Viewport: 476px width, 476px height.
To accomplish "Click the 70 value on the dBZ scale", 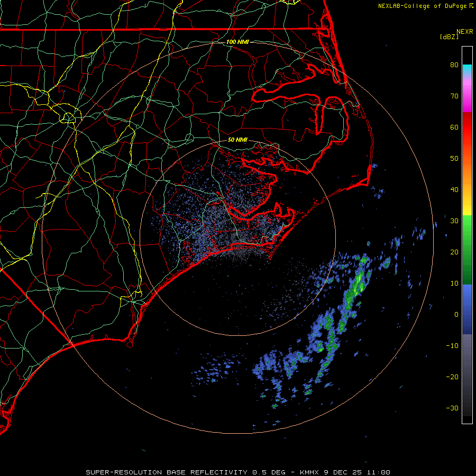I will click(454, 96).
